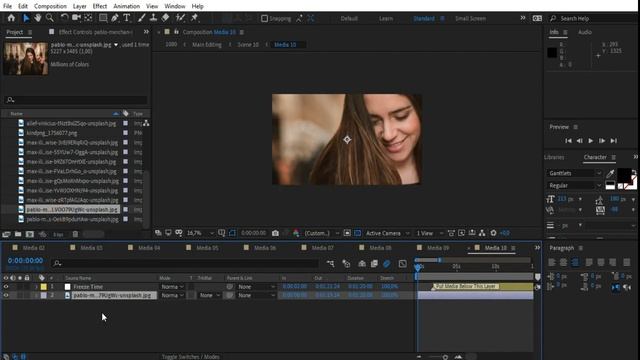The image size is (640, 360).
Task: Toggle Motion Blur enable in timeline
Action: (x=387, y=264)
